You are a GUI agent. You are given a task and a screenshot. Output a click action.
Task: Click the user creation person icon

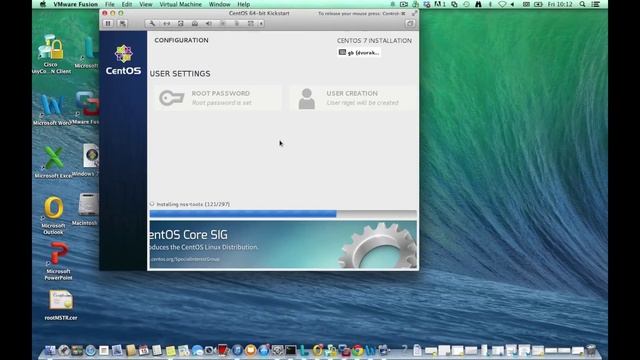point(307,99)
